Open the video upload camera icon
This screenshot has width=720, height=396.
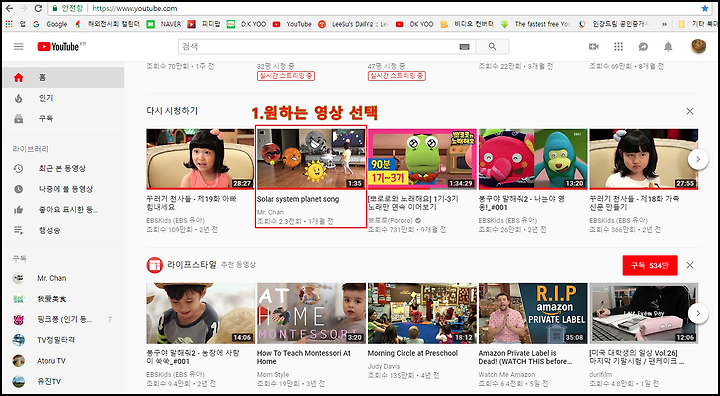594,46
